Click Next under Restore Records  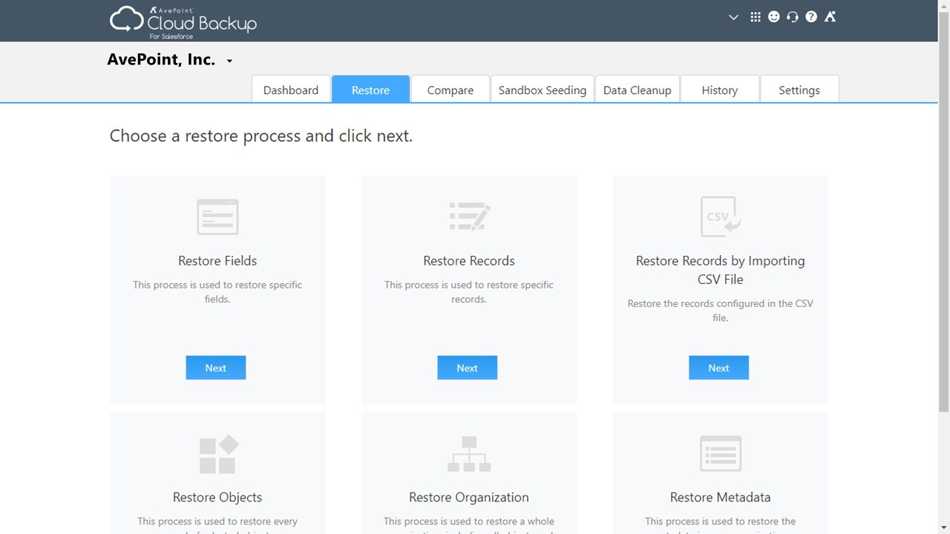(x=467, y=368)
